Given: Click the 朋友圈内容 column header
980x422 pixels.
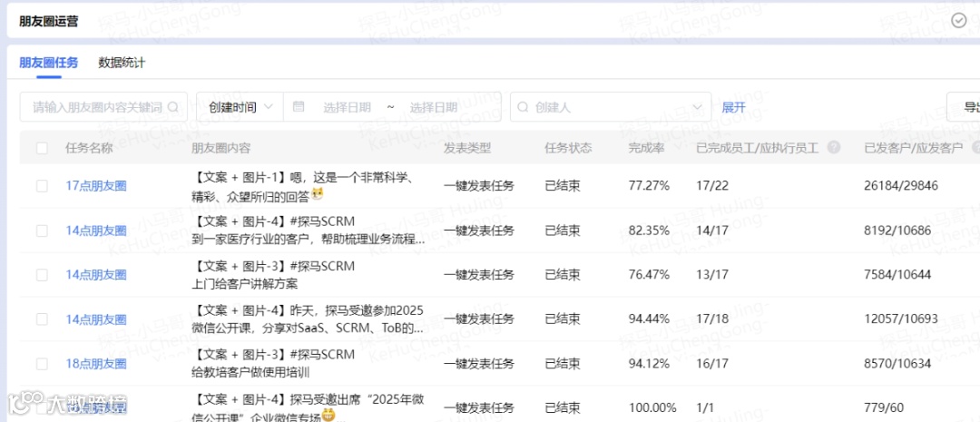Looking at the screenshot, I should (x=221, y=148).
